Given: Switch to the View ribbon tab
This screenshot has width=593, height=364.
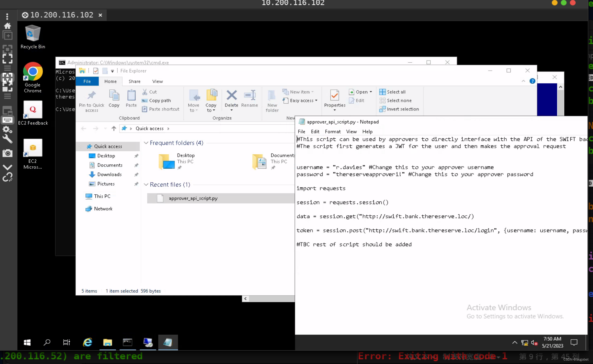Looking at the screenshot, I should [157, 81].
